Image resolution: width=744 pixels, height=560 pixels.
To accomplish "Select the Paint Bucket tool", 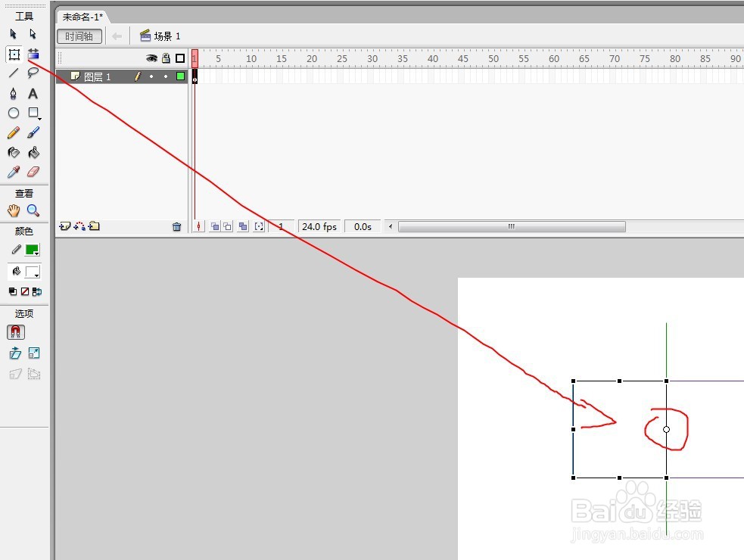I will [33, 152].
